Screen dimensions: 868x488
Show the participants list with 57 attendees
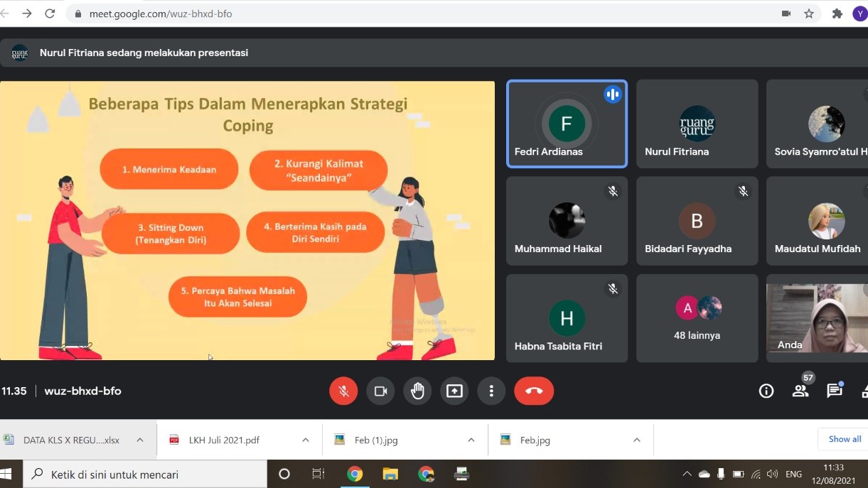800,391
